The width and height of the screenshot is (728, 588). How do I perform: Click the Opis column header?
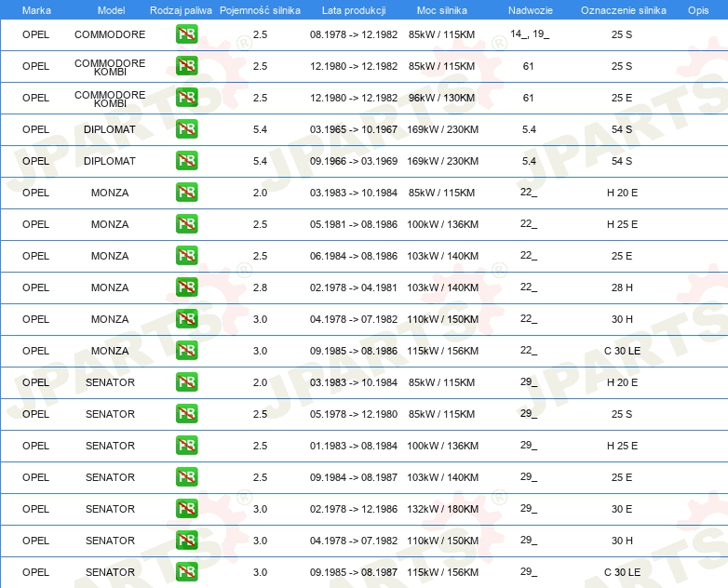pos(698,10)
